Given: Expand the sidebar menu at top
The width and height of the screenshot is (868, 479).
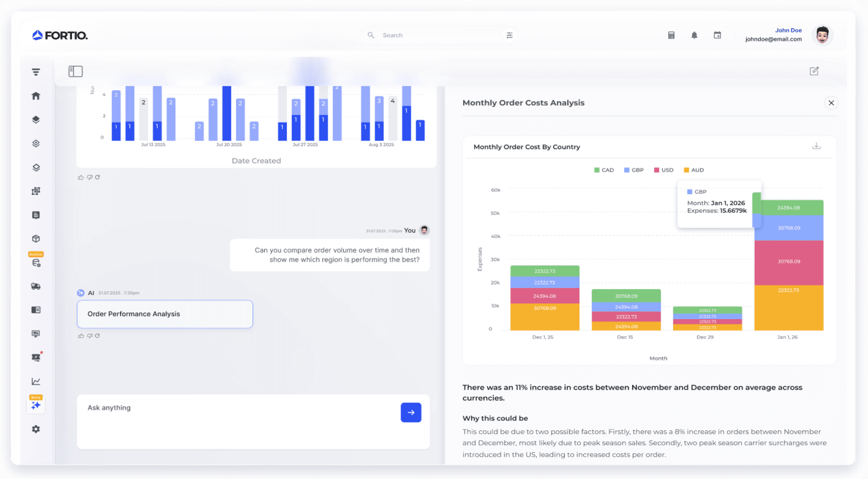Looking at the screenshot, I should pos(36,72).
